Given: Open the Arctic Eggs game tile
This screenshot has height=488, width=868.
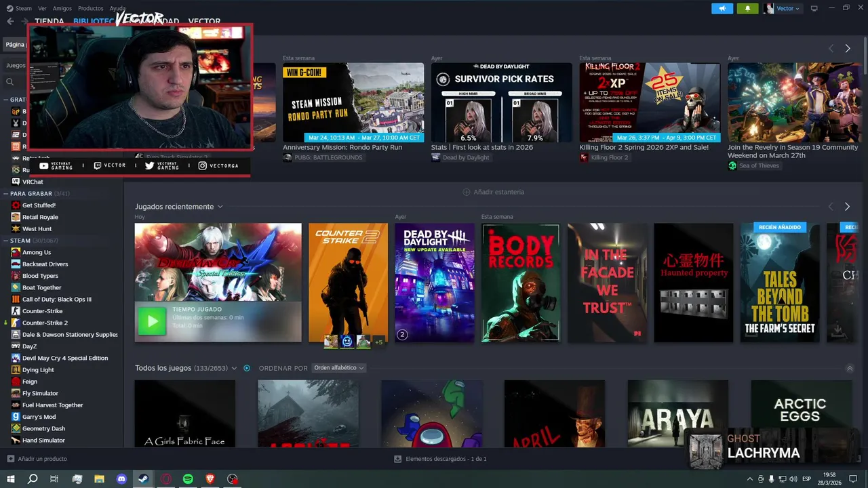Looking at the screenshot, I should tap(802, 413).
